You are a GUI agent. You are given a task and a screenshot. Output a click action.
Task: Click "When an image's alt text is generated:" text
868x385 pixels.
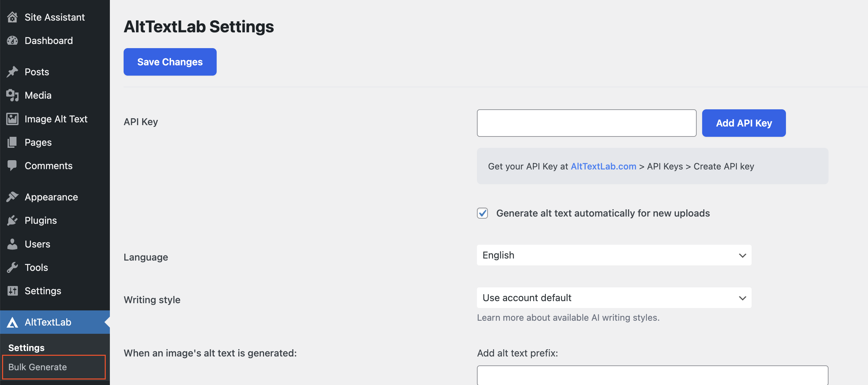point(210,353)
